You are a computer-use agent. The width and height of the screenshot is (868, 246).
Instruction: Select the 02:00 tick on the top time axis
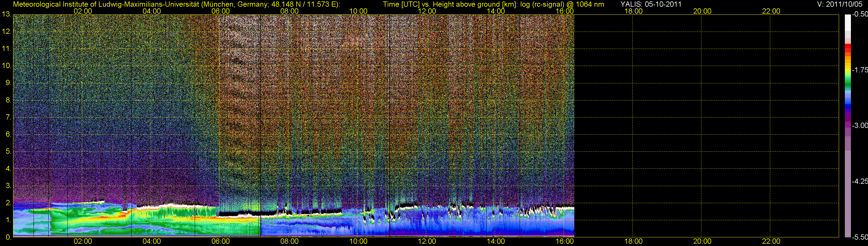pyautogui.click(x=83, y=11)
